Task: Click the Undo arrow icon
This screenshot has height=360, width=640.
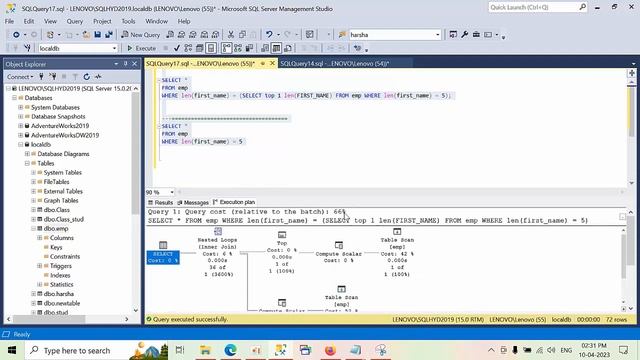Action: tap(269, 35)
